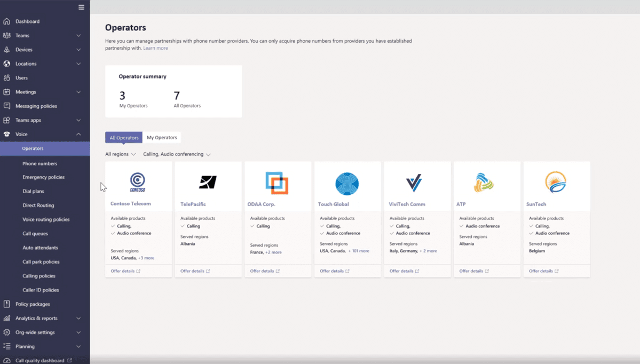Expand the Meetings section chevron
Image resolution: width=640 pixels, height=364 pixels.
pyautogui.click(x=78, y=92)
